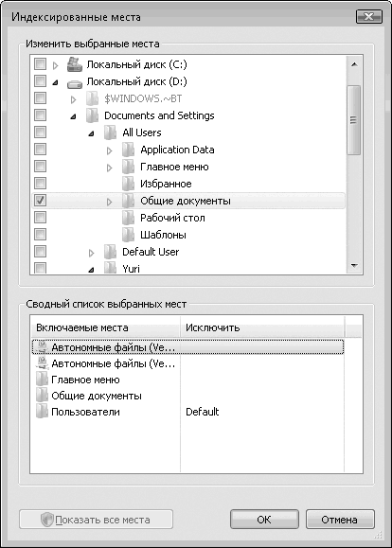Click the shield icon on Показать все места

pyautogui.click(x=47, y=520)
